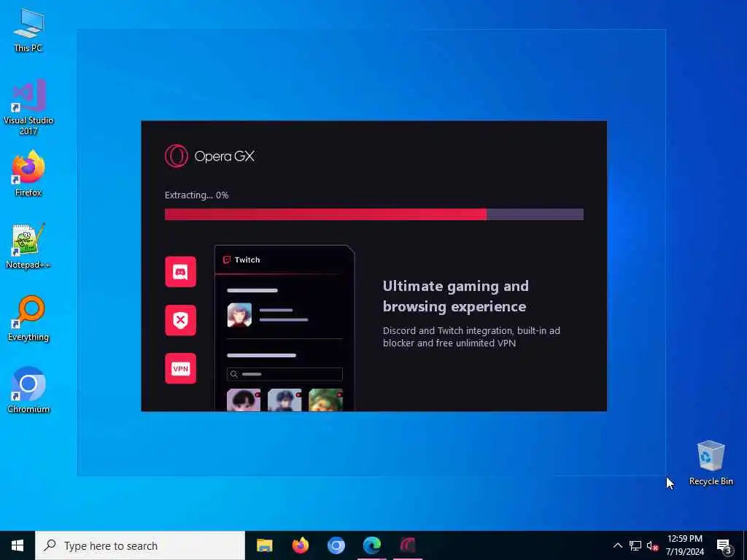Click the VPN icon in the installer
Viewport: 747px width, 560px height.
coord(181,368)
